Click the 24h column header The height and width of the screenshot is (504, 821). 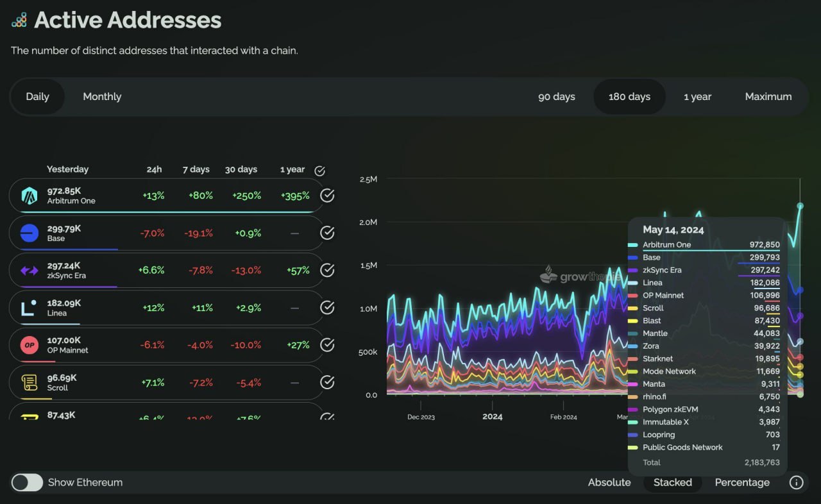tap(154, 169)
